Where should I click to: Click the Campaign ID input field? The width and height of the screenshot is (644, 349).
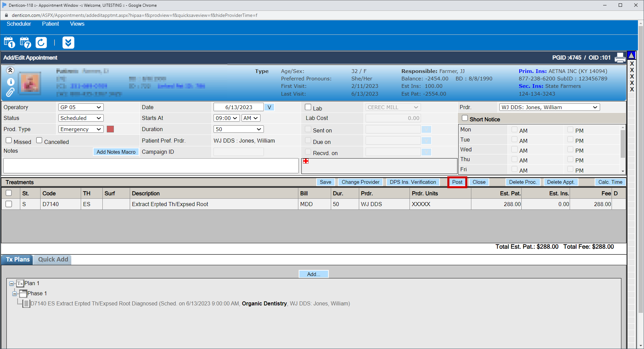[239, 152]
